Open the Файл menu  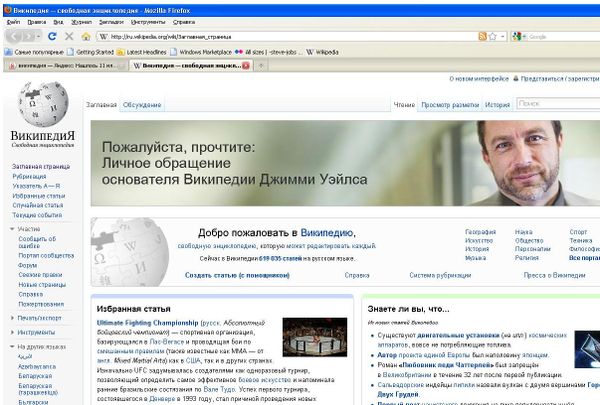click(x=13, y=22)
